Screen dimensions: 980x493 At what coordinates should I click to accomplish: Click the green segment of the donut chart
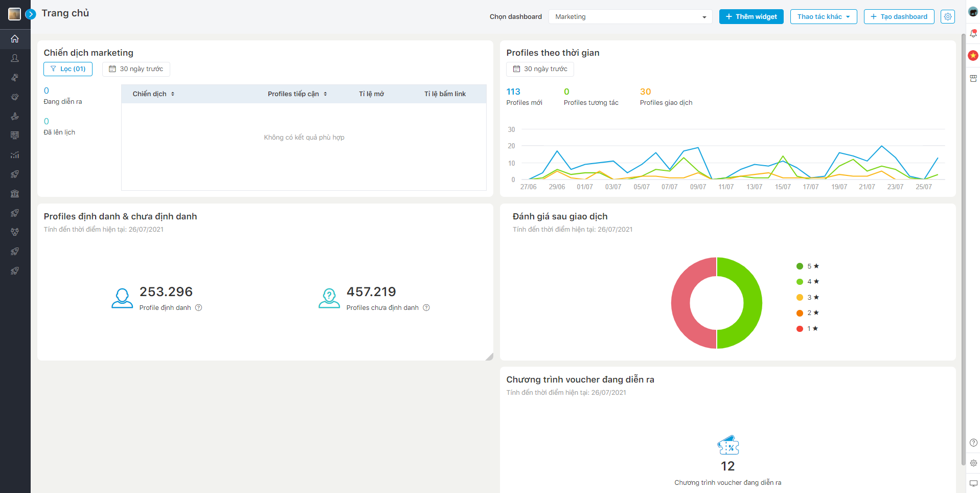click(x=753, y=303)
